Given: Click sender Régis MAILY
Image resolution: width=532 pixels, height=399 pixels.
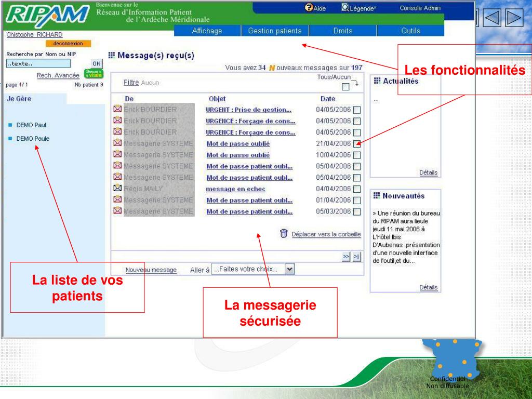Looking at the screenshot, I should click(143, 189).
